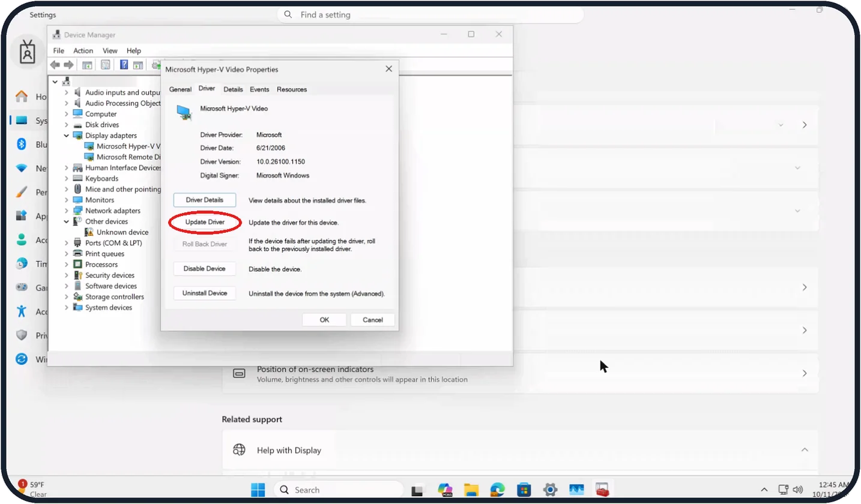The height and width of the screenshot is (504, 861).
Task: Select Security devices in the device tree
Action: [x=110, y=275]
